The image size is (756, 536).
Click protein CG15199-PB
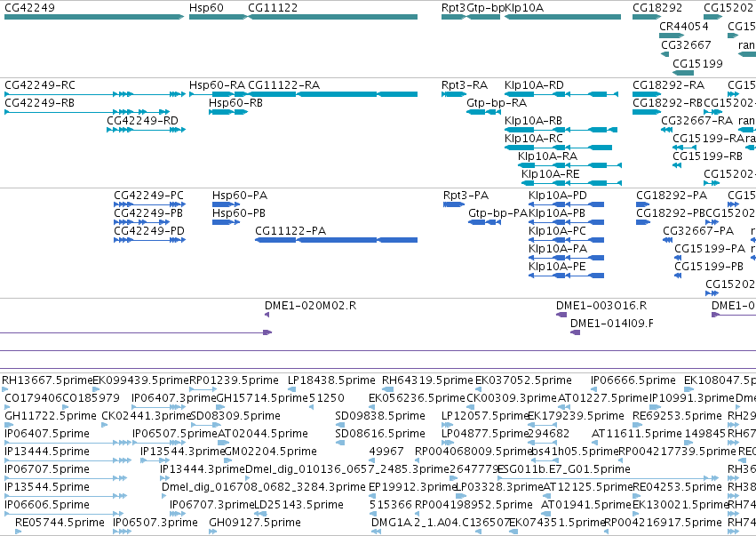pos(678,276)
